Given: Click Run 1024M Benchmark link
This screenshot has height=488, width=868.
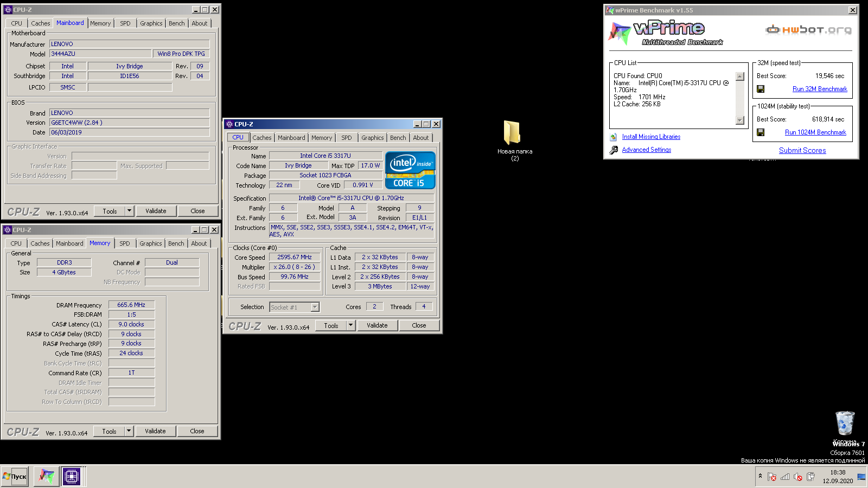Looking at the screenshot, I should [815, 132].
